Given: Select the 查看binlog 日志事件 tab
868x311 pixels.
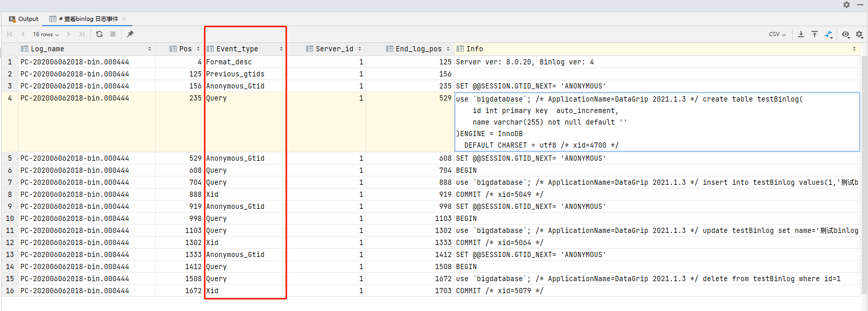Looking at the screenshot, I should coord(88,19).
